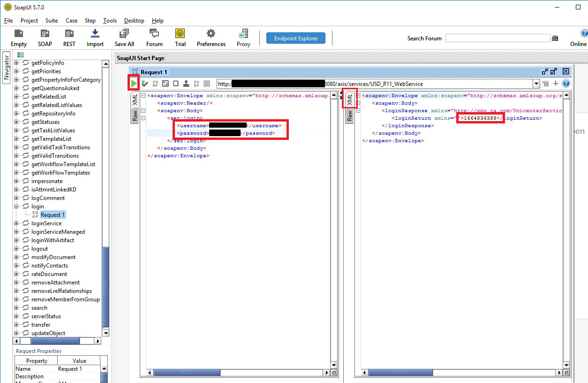Click the endpoint URL field
588x383 pixels.
(x=375, y=84)
